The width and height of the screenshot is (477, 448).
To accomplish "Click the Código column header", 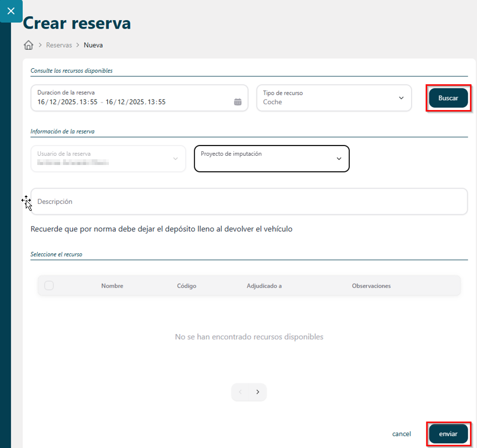I will pyautogui.click(x=187, y=286).
